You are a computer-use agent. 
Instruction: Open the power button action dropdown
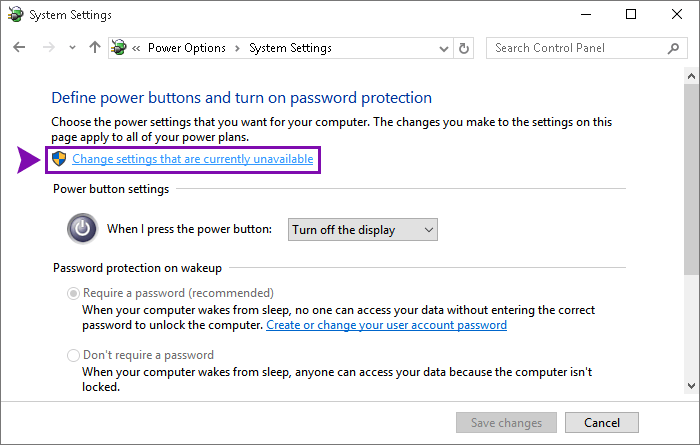tap(362, 229)
